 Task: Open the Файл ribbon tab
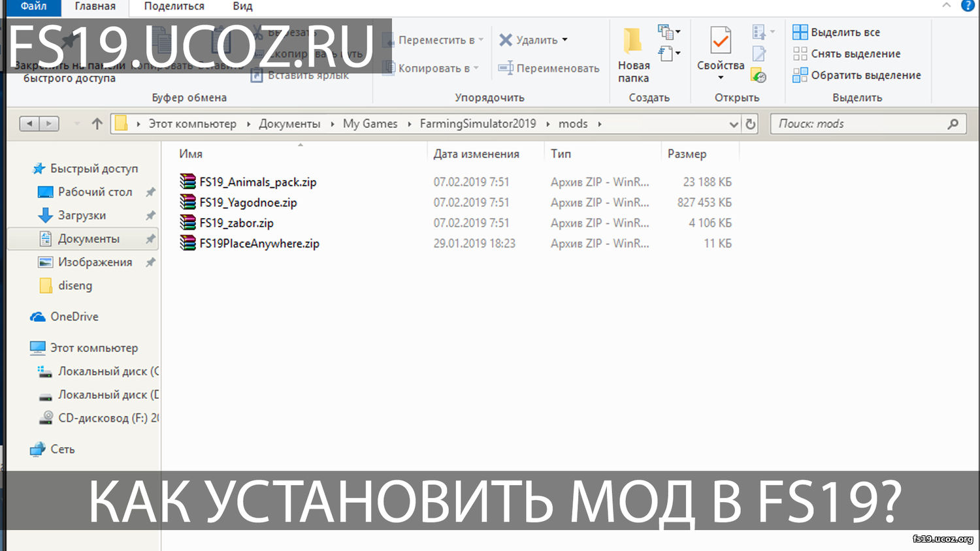point(33,7)
